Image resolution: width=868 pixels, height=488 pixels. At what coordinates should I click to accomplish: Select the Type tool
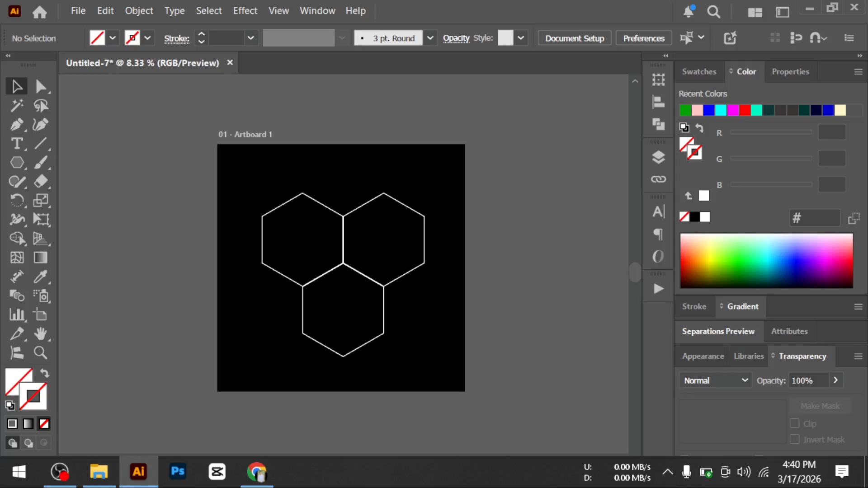(x=17, y=144)
